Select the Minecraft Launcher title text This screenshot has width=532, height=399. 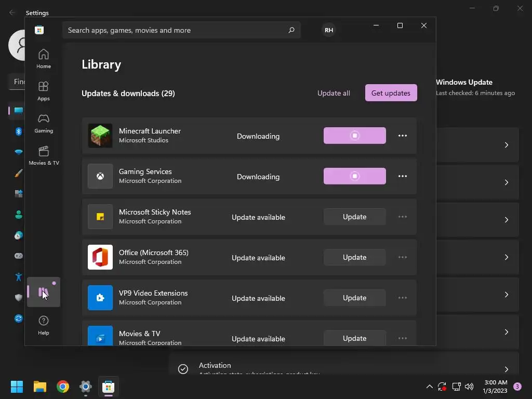150,131
